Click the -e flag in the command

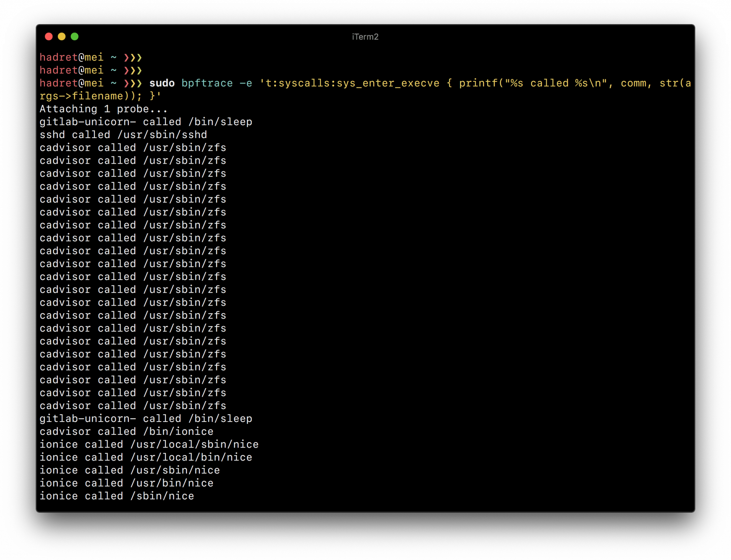[246, 83]
